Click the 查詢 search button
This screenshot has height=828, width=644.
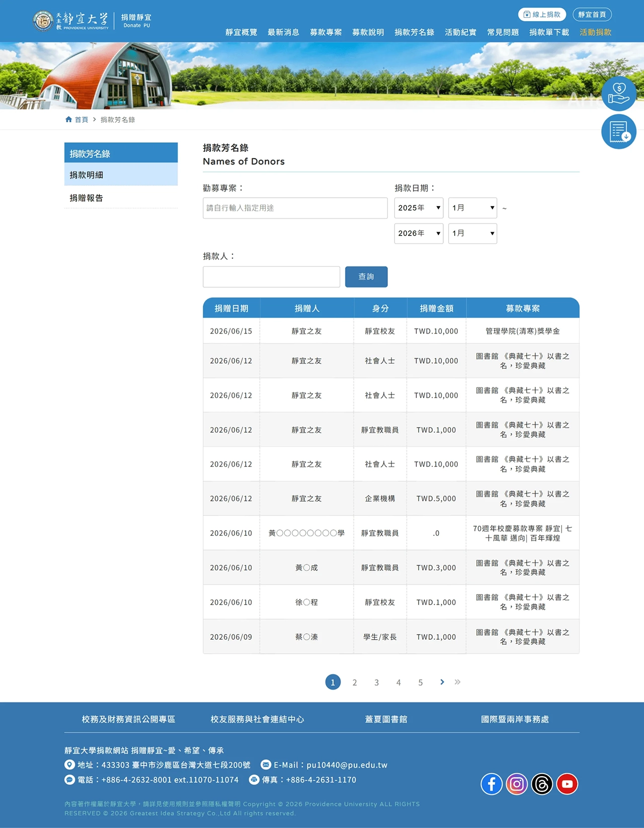(x=366, y=277)
